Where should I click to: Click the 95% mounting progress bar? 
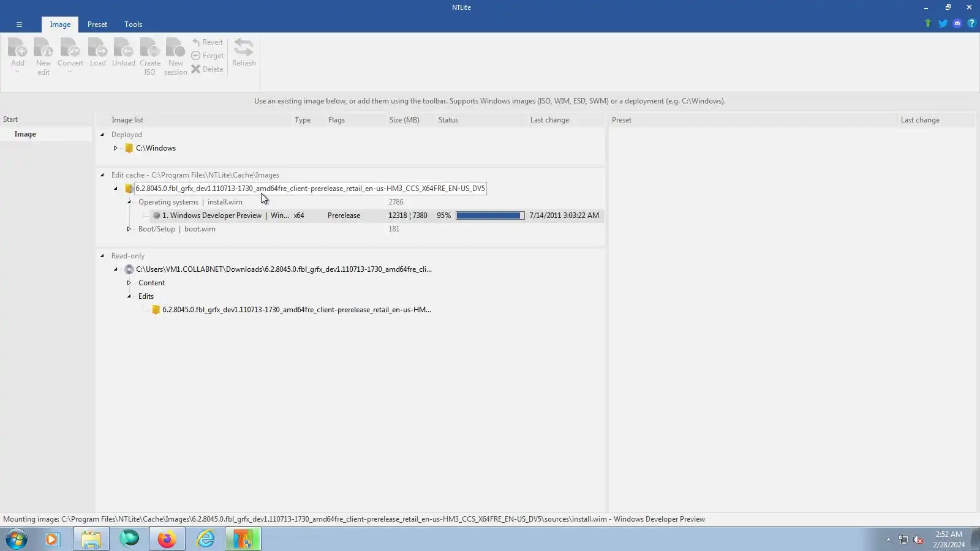[490, 216]
